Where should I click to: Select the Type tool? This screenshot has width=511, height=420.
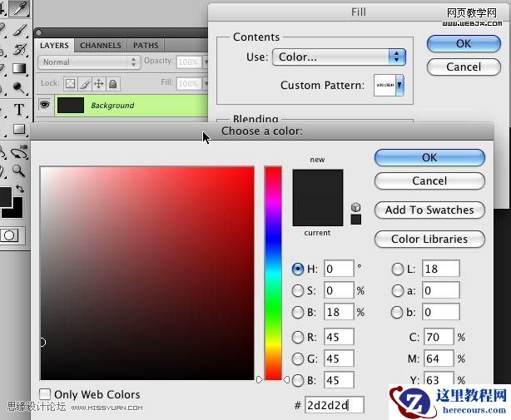[x=19, y=110]
